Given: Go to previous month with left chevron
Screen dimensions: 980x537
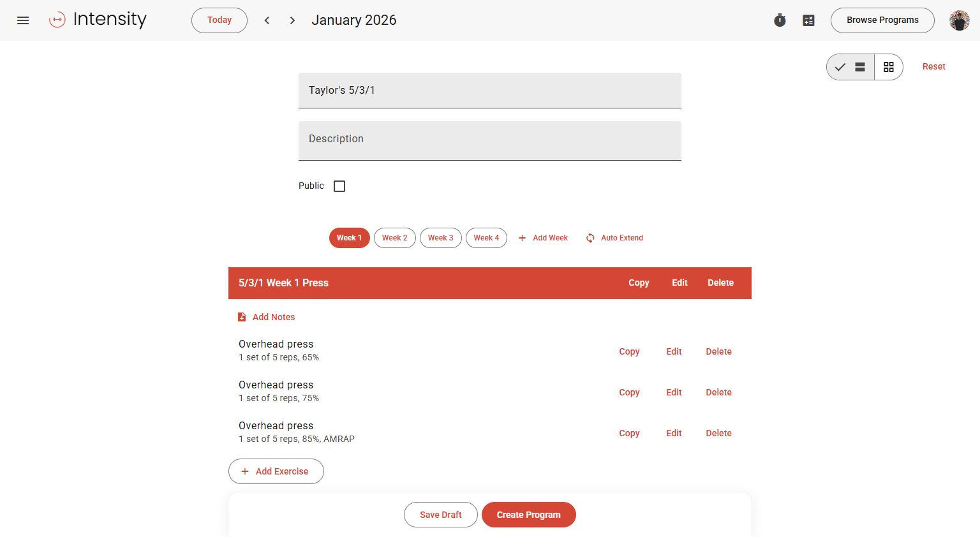Looking at the screenshot, I should tap(267, 20).
